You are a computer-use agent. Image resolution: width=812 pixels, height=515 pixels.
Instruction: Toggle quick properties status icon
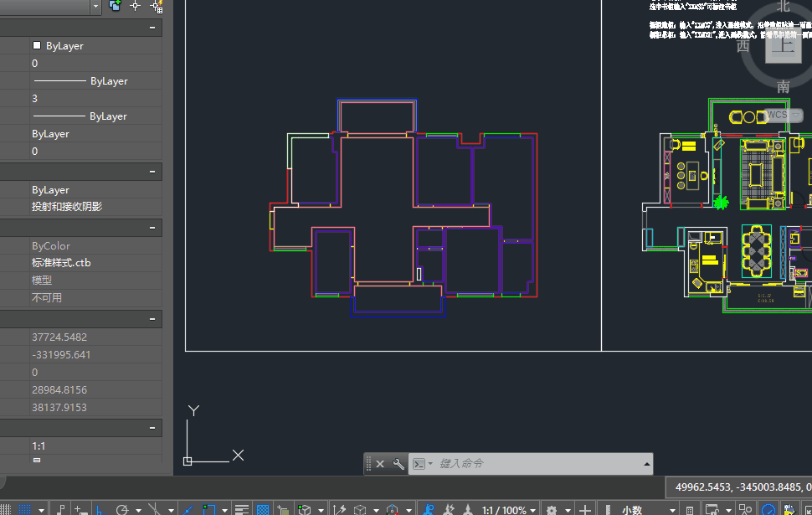click(690, 511)
